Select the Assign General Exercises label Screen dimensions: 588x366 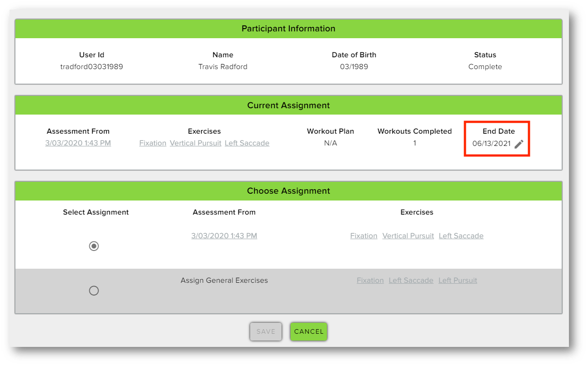click(224, 281)
